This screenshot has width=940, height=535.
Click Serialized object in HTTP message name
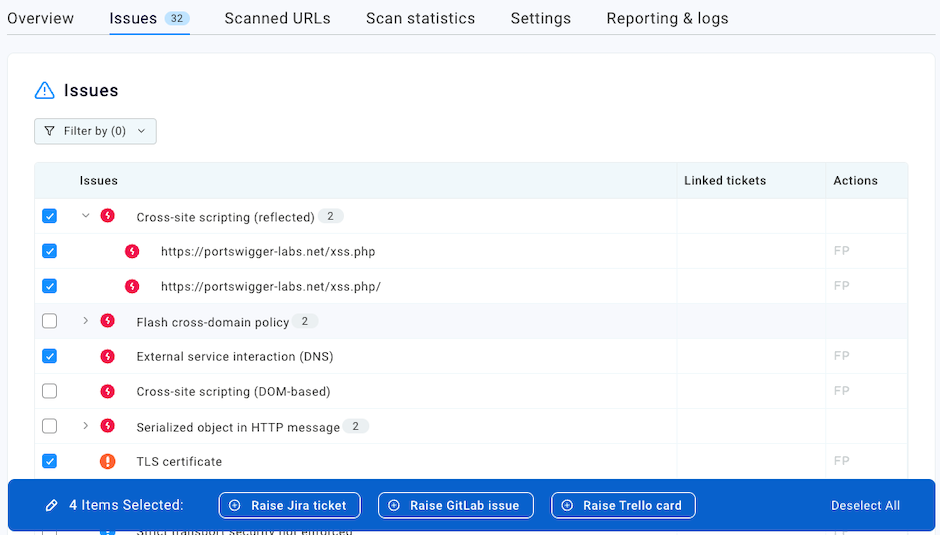coord(237,428)
